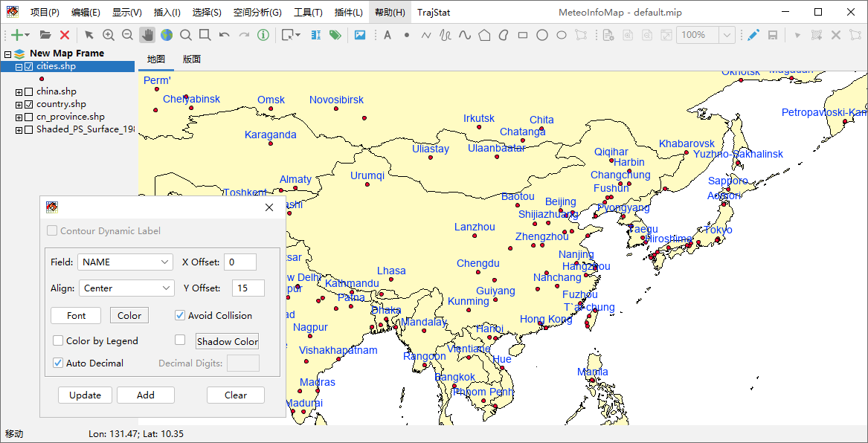Remove layer with red X icon
Screen dimensions: 868x443
[x=64, y=35]
